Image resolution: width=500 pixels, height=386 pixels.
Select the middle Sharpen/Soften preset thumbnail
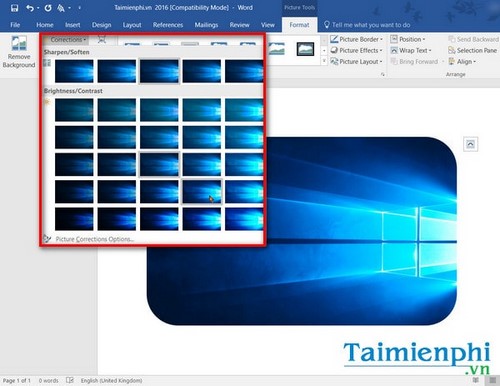159,71
